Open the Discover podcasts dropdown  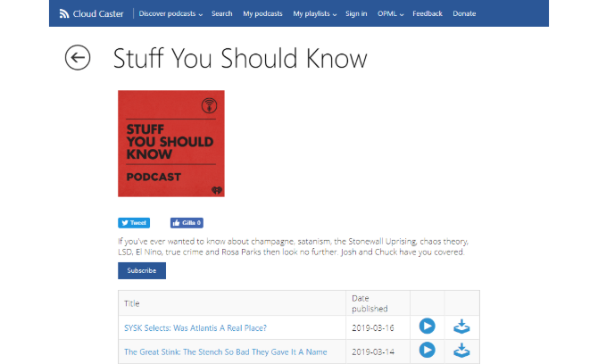170,13
